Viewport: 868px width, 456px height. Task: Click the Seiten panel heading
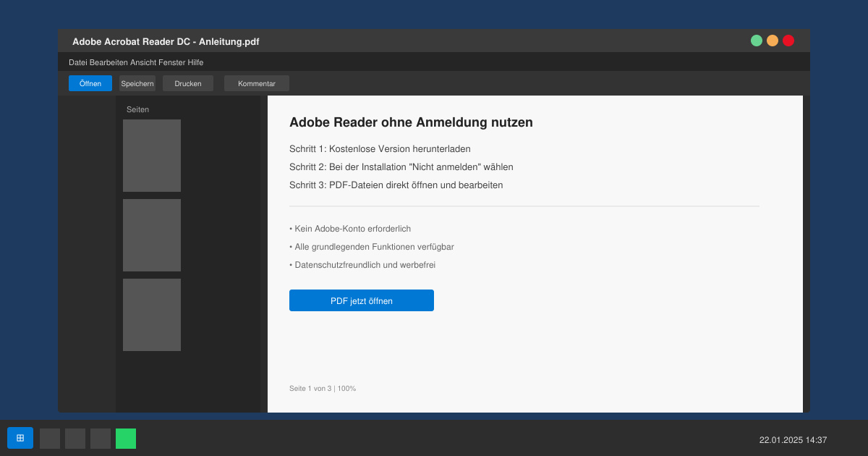coord(137,109)
